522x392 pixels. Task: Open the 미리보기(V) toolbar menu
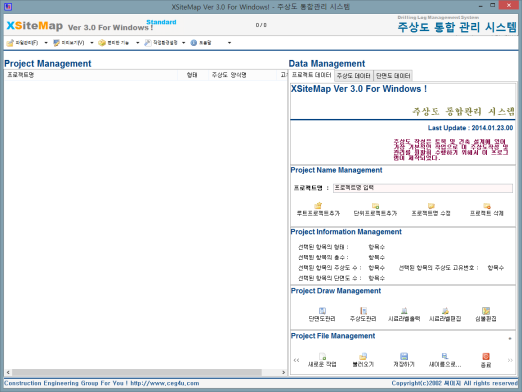[69, 43]
